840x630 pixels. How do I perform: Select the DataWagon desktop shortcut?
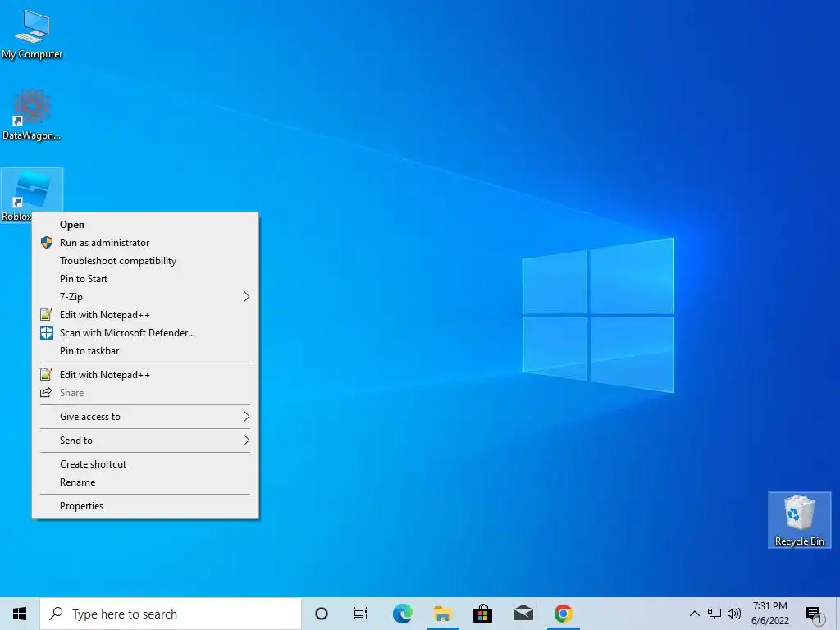(x=32, y=115)
